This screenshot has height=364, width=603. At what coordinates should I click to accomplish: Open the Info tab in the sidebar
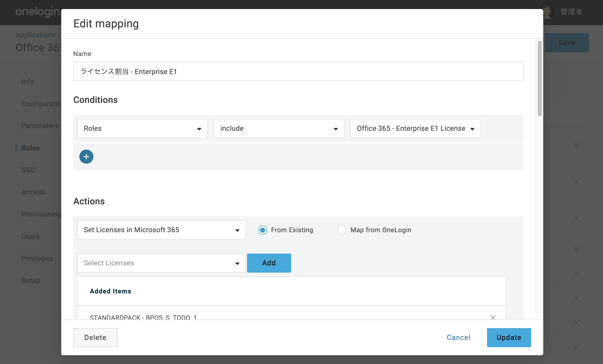point(28,82)
